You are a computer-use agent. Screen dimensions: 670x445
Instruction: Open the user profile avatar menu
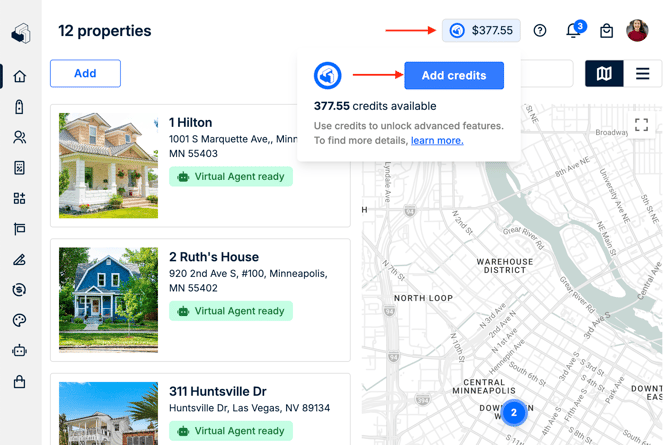pyautogui.click(x=637, y=31)
